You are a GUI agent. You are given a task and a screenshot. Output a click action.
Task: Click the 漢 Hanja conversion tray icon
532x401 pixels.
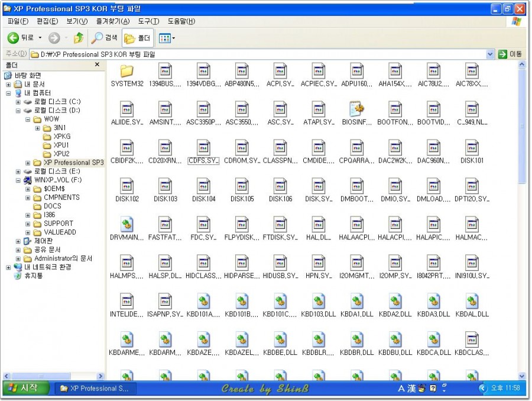(x=411, y=389)
